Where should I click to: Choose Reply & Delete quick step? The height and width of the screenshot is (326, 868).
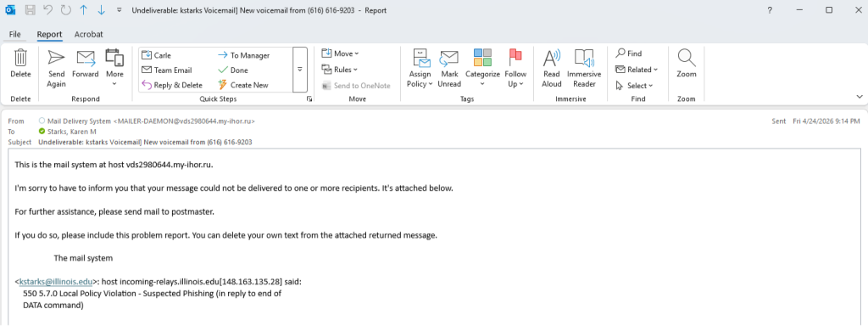[172, 86]
